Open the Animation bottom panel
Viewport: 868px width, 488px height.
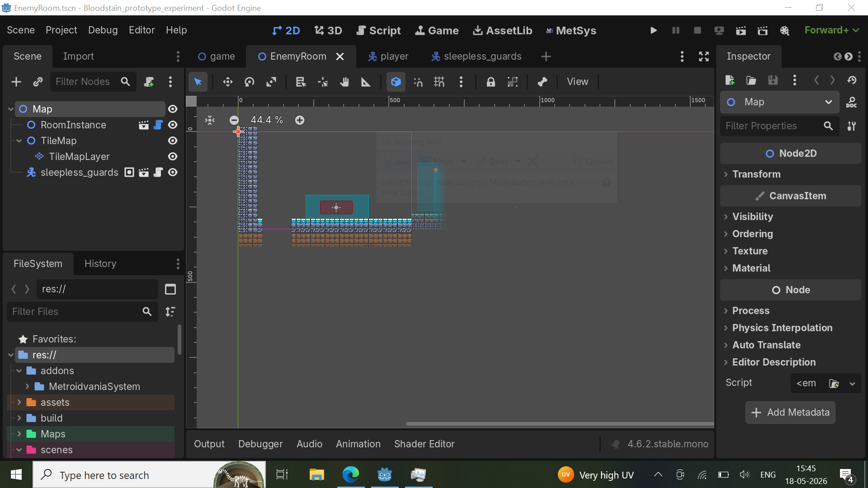[358, 444]
